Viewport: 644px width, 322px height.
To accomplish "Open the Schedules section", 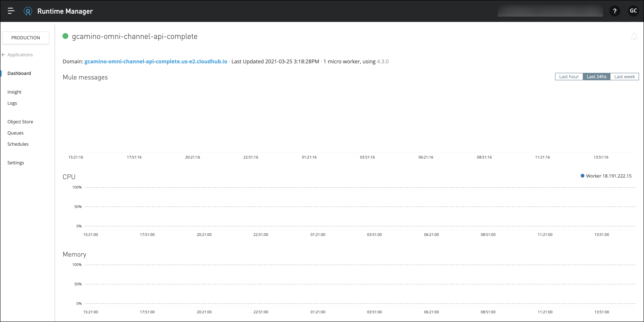I will 18,144.
